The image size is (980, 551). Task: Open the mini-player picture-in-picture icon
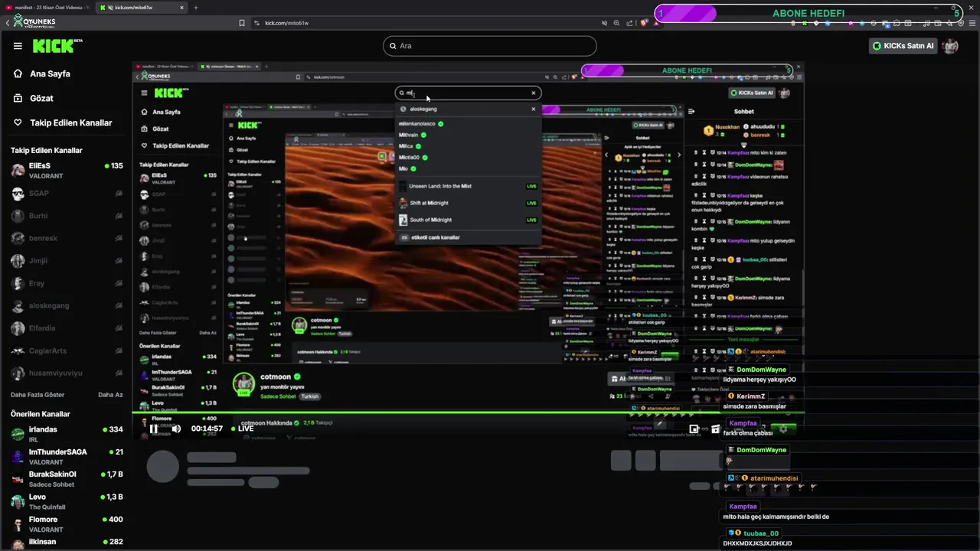pyautogui.click(x=694, y=429)
